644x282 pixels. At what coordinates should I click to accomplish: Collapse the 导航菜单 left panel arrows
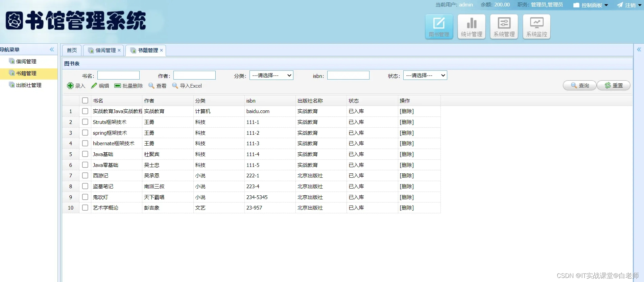point(52,49)
